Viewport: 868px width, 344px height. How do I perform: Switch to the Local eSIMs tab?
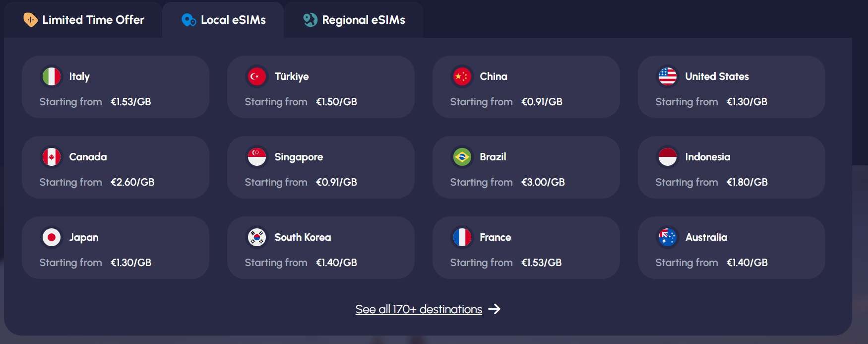point(224,20)
